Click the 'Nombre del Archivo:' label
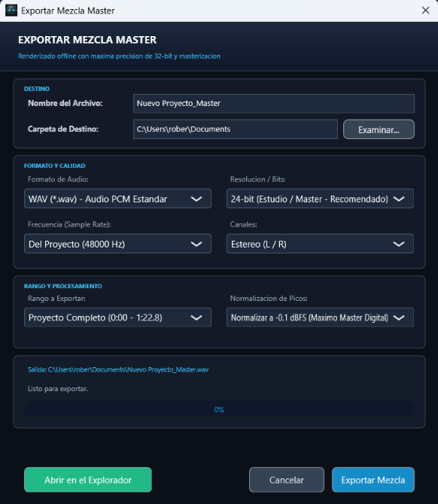 65,104
